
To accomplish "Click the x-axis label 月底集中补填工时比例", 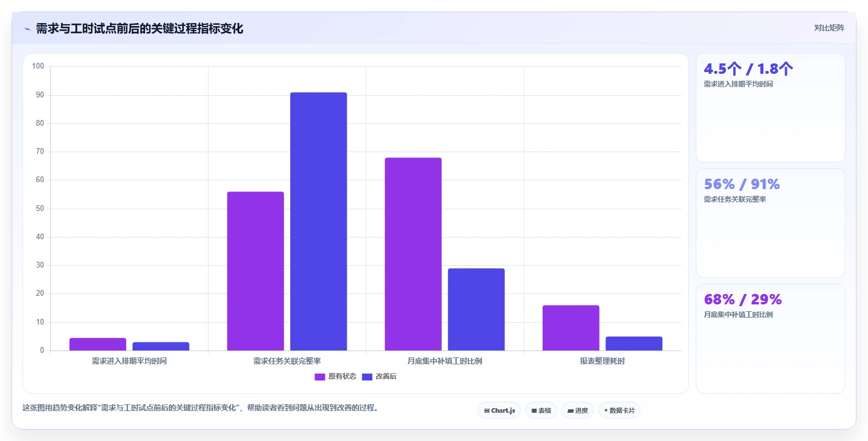I will click(x=445, y=361).
